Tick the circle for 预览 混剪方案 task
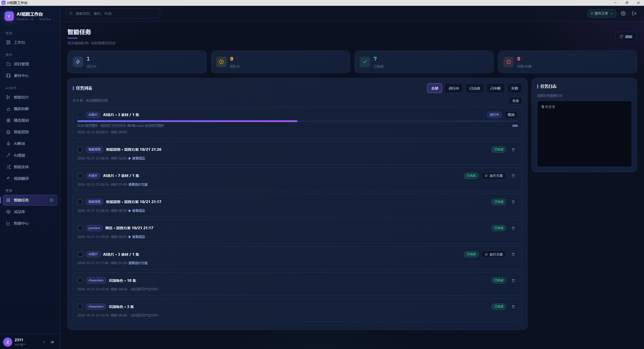The height and width of the screenshot is (349, 644). click(x=80, y=228)
